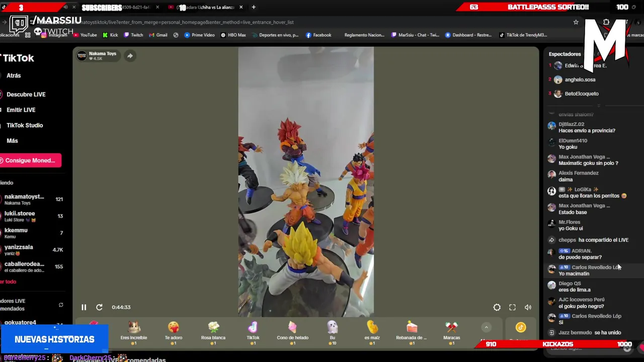Image resolution: width=644 pixels, height=362 pixels.
Task: Open lukii.storee live channel
Action: coord(32,216)
